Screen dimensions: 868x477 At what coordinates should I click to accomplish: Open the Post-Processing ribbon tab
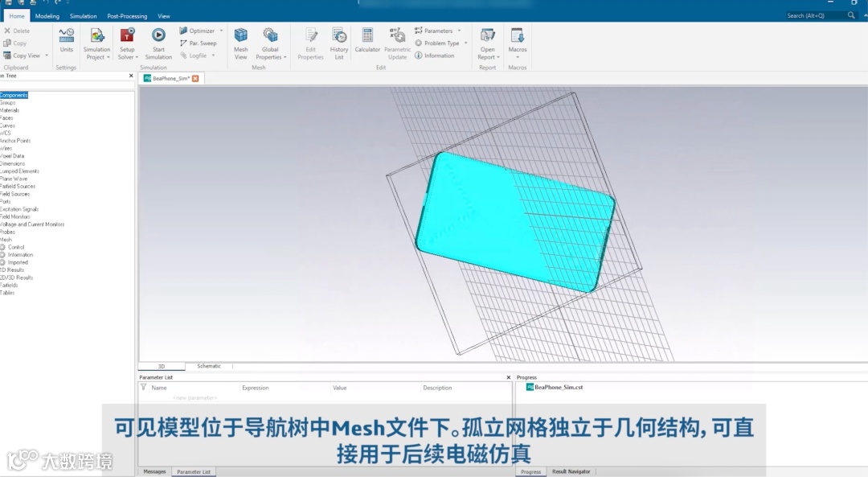[127, 16]
